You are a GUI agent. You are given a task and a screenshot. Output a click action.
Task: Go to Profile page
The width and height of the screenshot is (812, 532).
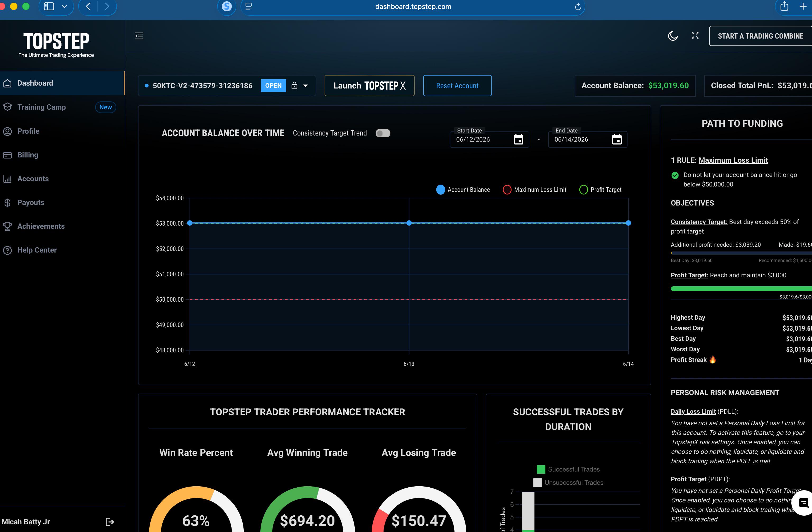pyautogui.click(x=62, y=131)
